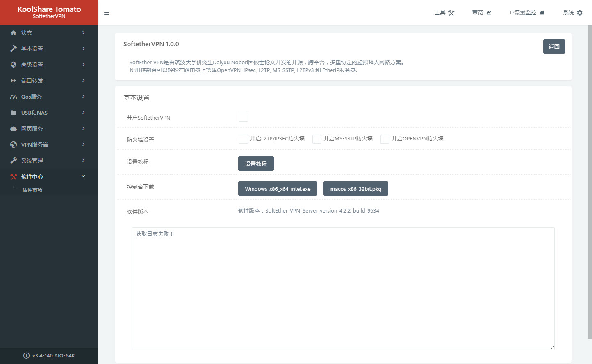The image size is (592, 364).
Task: Click the home icon next to 状态
Action: coord(14,33)
